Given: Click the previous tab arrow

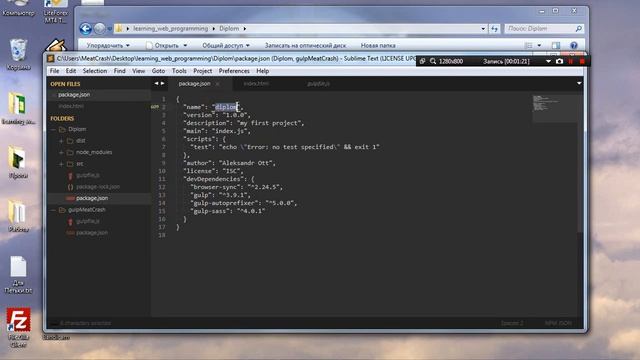Looking at the screenshot, I should click(x=156, y=83).
